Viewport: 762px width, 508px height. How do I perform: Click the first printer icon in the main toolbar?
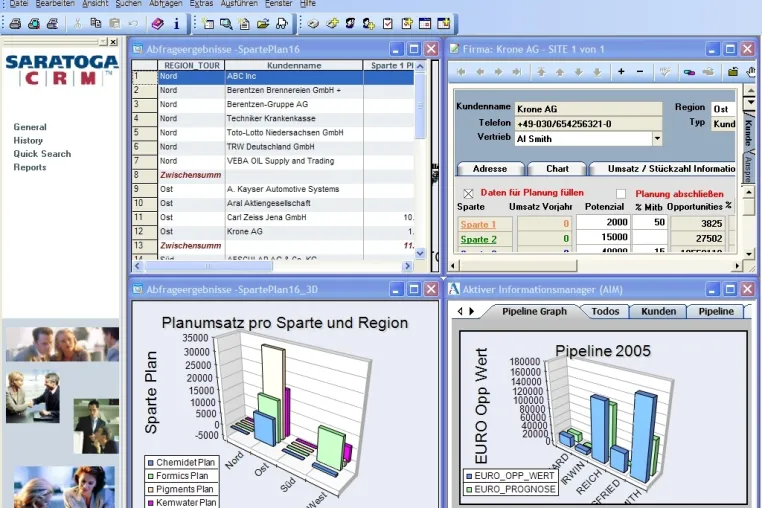(x=16, y=23)
